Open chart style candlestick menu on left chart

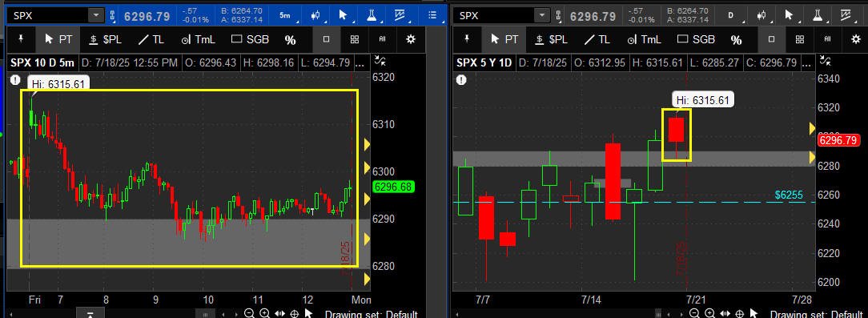point(317,15)
